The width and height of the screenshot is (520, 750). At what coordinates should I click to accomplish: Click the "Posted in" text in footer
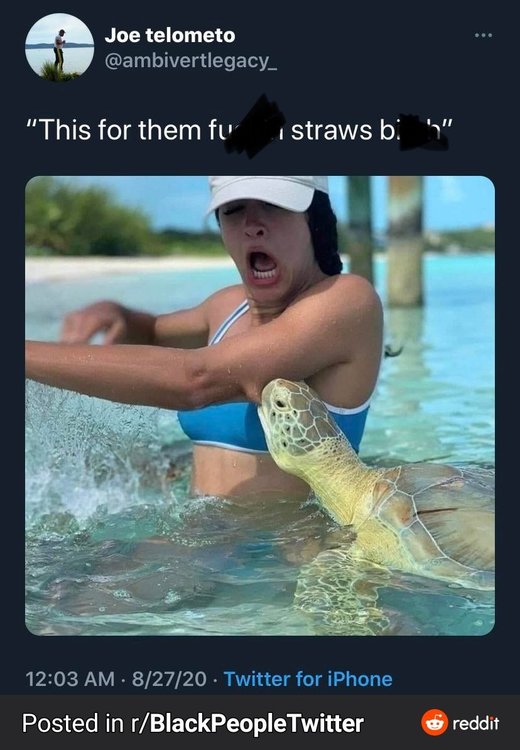[x=73, y=723]
